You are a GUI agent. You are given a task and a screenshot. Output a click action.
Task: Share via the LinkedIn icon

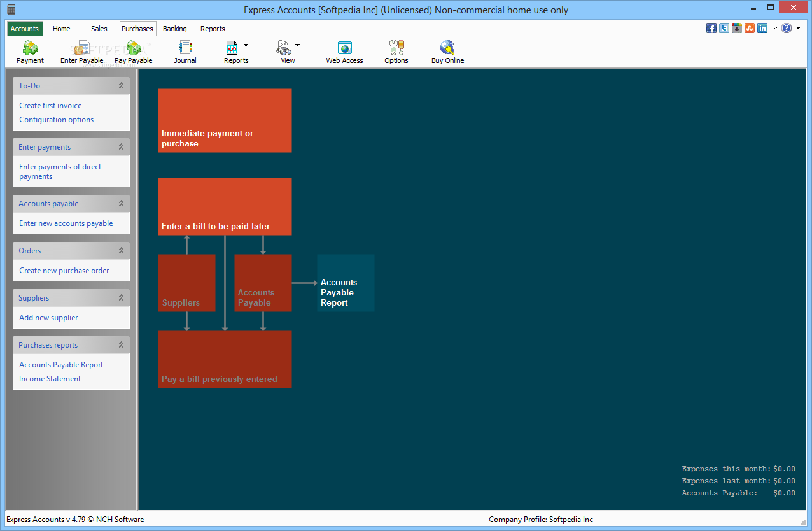tap(762, 28)
